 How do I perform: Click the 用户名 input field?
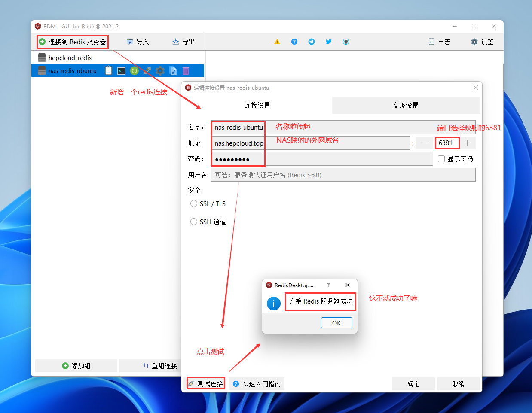tap(343, 175)
